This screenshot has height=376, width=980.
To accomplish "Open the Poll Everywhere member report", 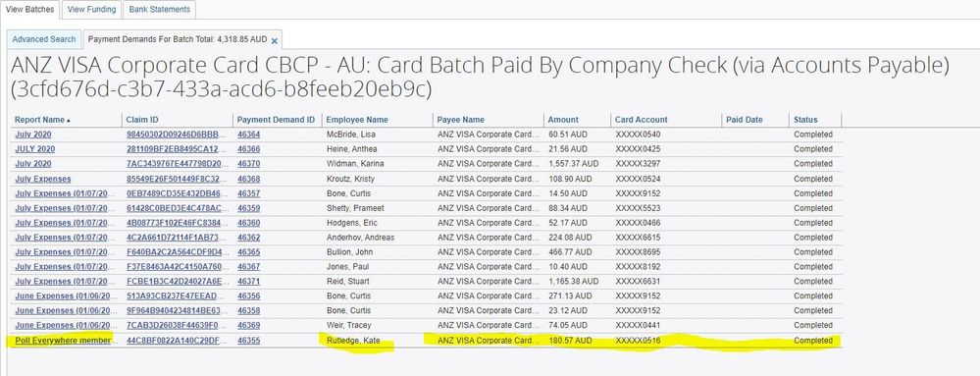I will [64, 341].
